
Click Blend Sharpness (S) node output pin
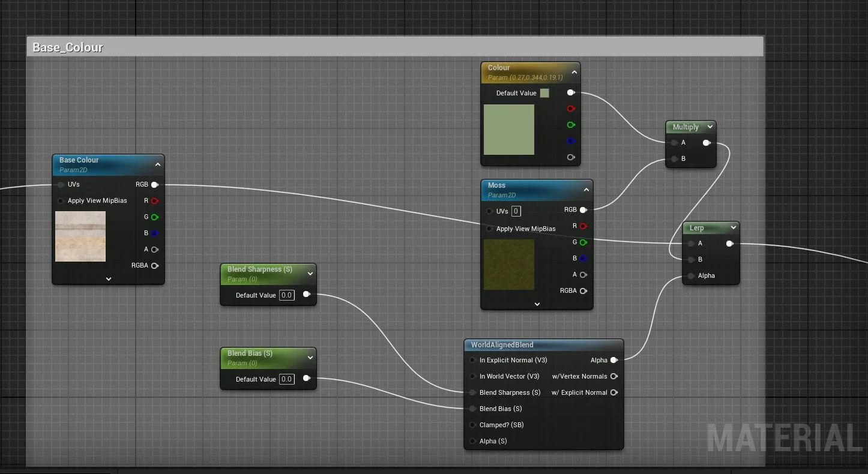306,295
